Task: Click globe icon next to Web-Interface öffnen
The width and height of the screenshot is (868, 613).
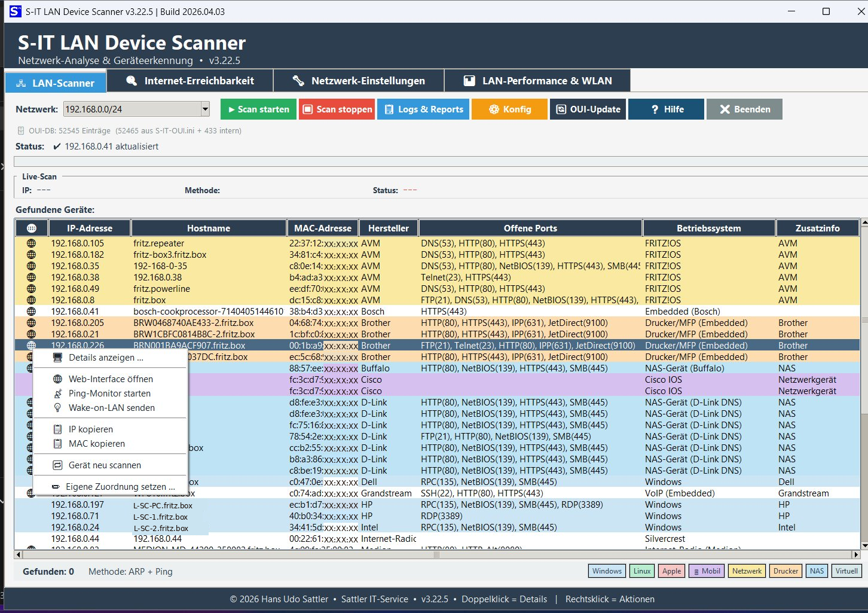Action: coord(57,379)
